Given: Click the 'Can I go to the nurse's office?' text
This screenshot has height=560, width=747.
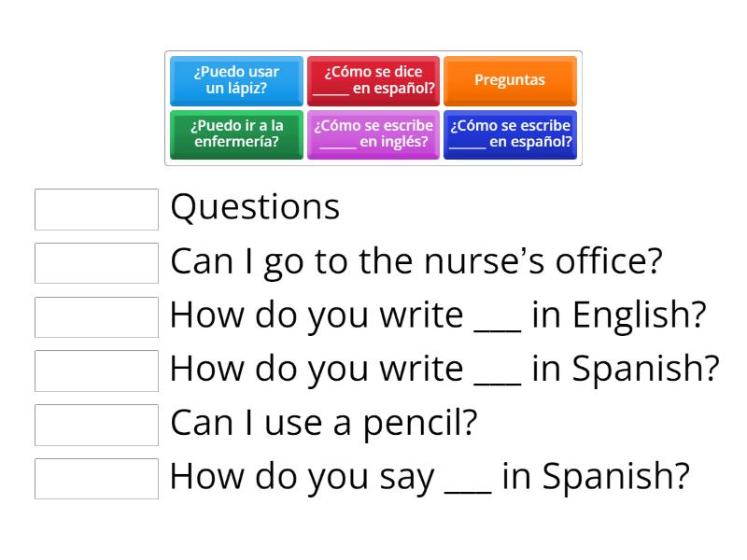Looking at the screenshot, I should [416, 262].
